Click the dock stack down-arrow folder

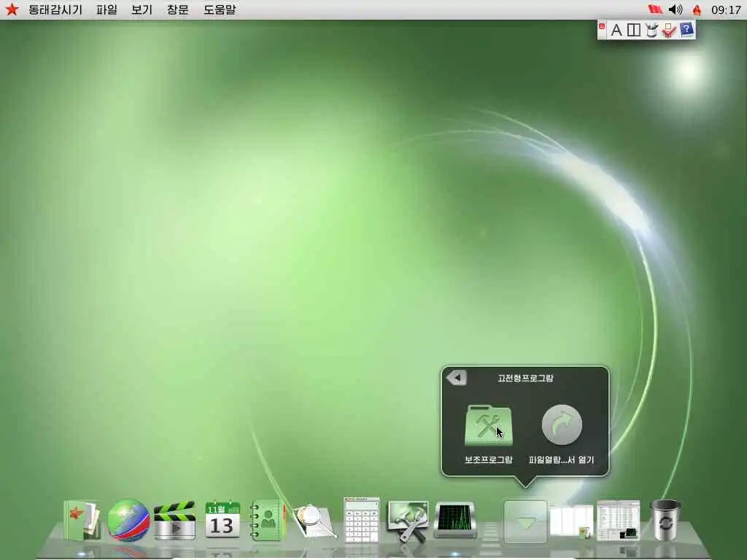coord(525,521)
